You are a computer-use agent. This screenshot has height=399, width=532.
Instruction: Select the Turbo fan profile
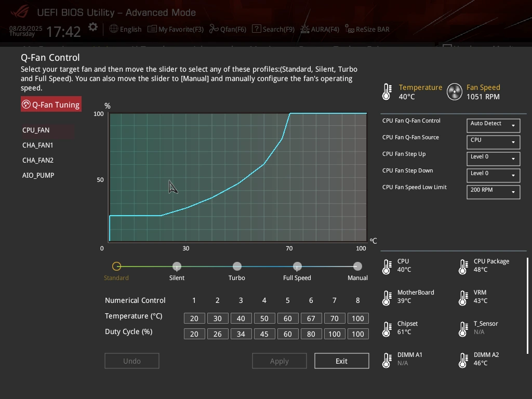(237, 267)
